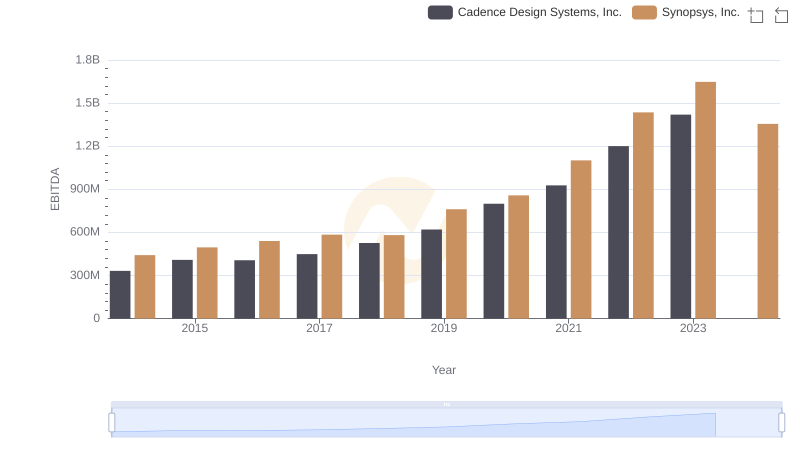
Task: Click Cadence Design Systems, Inc. legend label
Action: (x=539, y=12)
